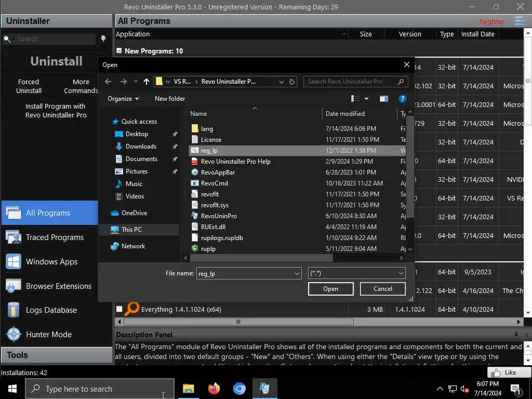Go forward in Open dialog navigation

pos(124,82)
